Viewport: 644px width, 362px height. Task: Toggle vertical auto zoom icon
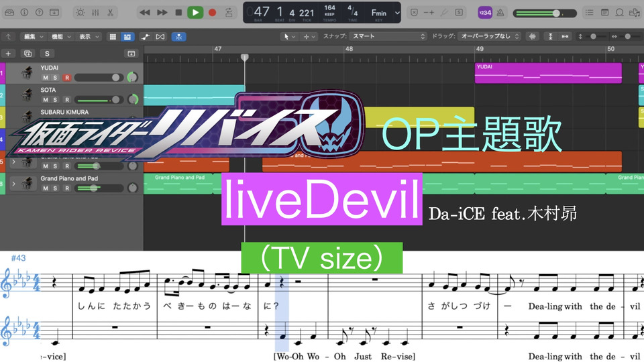pyautogui.click(x=550, y=36)
